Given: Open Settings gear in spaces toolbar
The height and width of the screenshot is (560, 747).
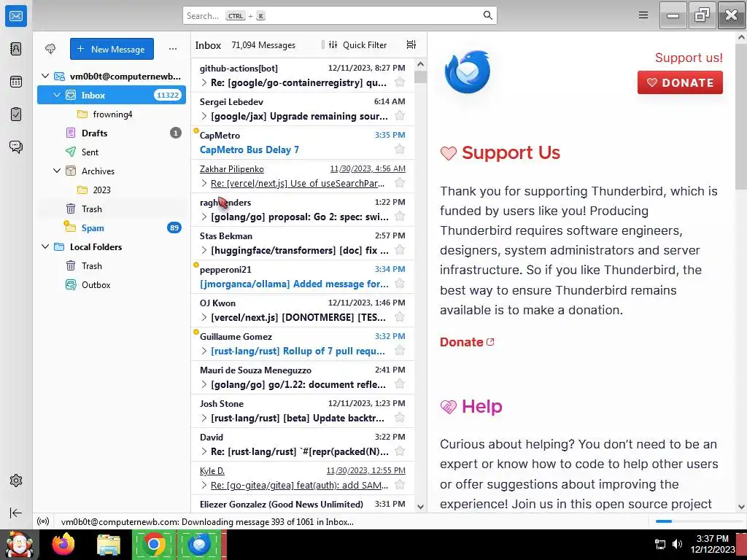Looking at the screenshot, I should tap(16, 481).
